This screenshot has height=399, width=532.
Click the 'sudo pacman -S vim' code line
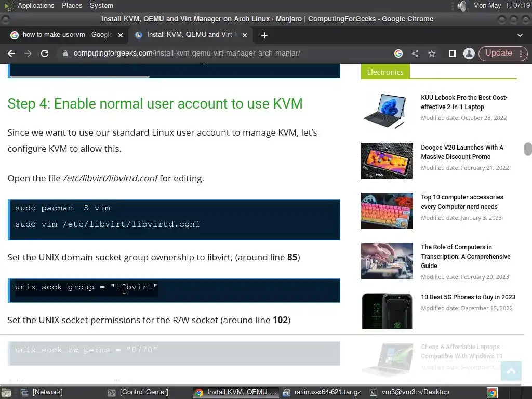(62, 208)
